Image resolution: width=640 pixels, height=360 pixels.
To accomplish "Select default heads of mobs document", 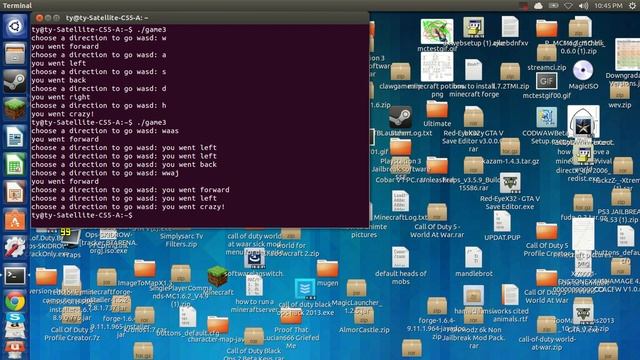I will tap(400, 258).
